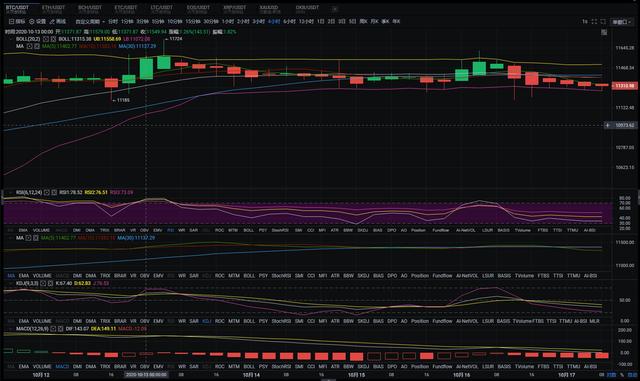Click the percent scale toggle at bottom right
The image size is (640, 381).
622,374
